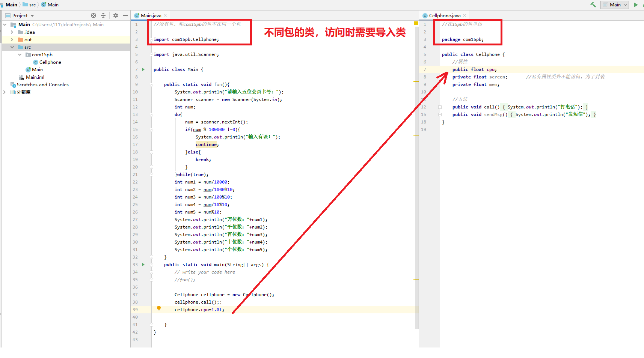Fold the fun() method at line 9

click(151, 84)
